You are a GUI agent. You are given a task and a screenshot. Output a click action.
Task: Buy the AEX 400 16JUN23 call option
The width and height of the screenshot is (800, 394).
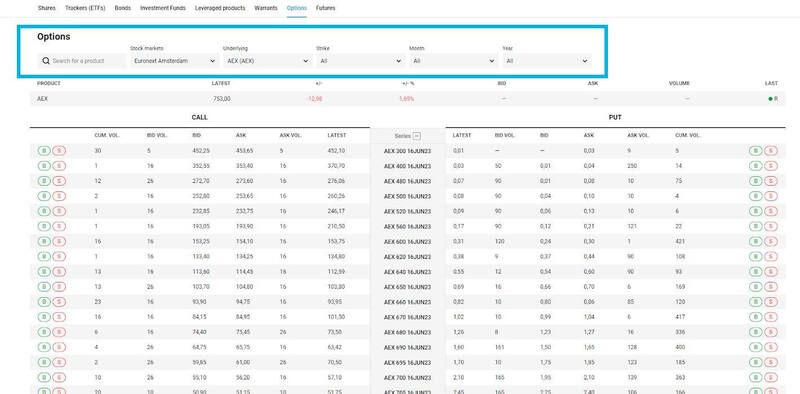[x=44, y=166]
